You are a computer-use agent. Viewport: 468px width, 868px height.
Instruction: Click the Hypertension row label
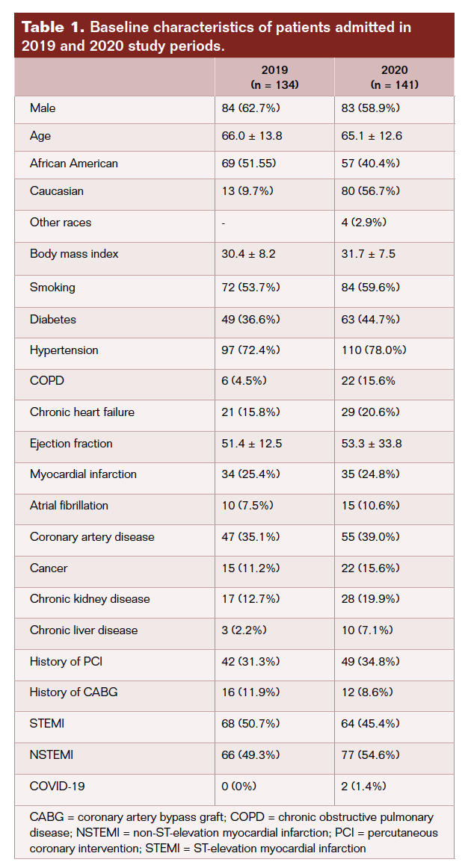pyautogui.click(x=64, y=350)
